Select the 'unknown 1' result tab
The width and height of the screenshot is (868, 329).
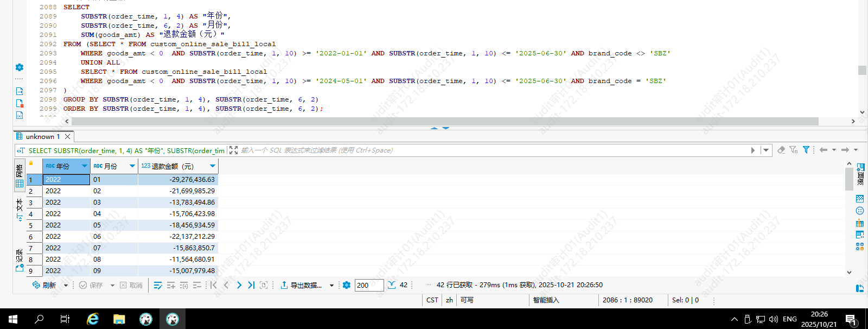(x=42, y=137)
